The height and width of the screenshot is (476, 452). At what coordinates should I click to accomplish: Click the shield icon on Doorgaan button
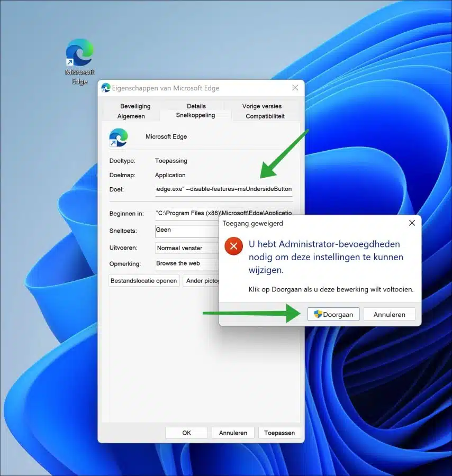pyautogui.click(x=318, y=314)
